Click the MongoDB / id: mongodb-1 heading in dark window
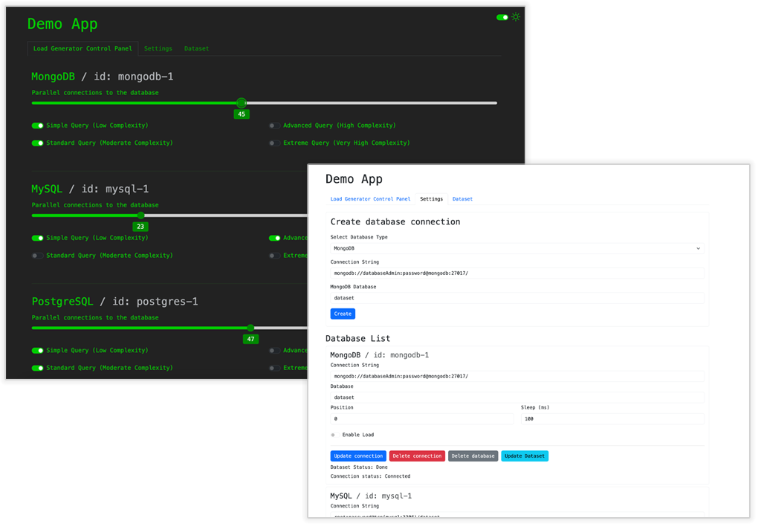The image size is (761, 532). point(103,77)
